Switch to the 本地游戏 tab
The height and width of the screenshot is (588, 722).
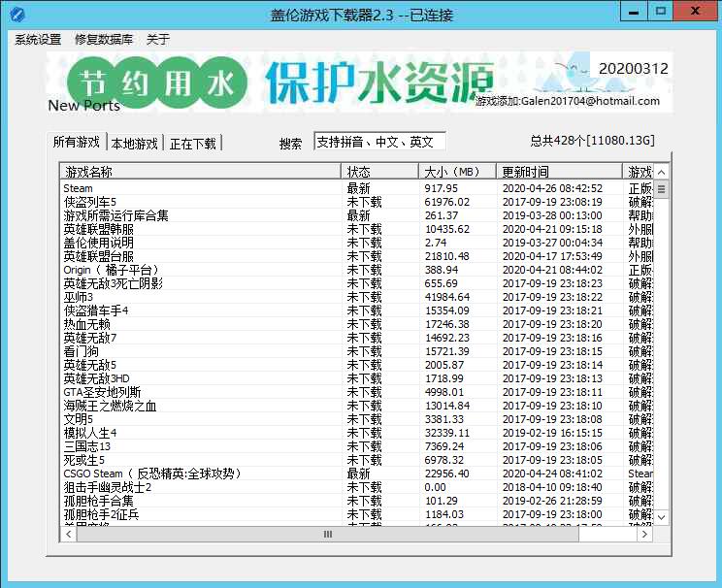tap(135, 144)
